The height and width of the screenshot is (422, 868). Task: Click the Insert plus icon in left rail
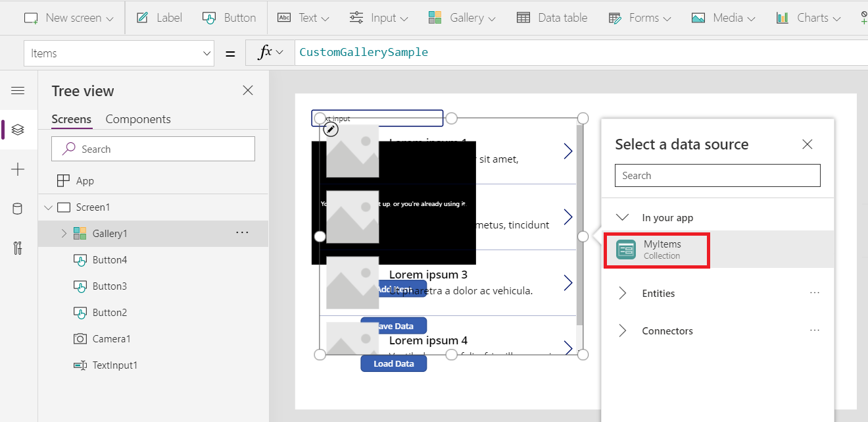point(17,169)
